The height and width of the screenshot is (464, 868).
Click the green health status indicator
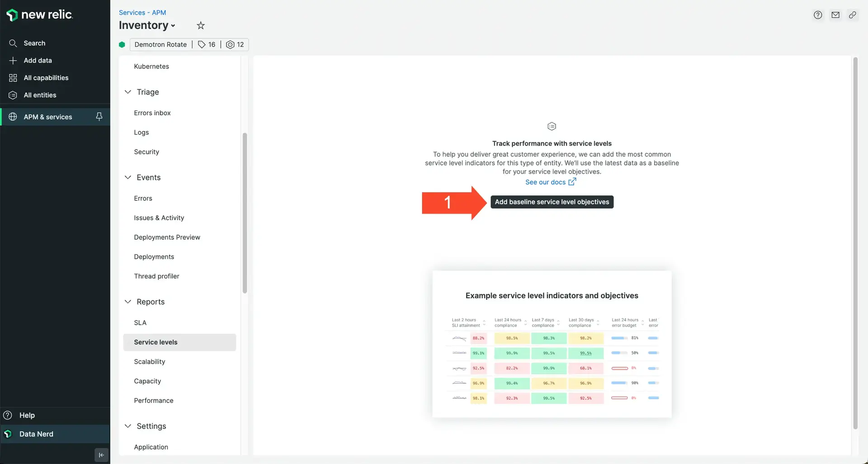point(122,45)
